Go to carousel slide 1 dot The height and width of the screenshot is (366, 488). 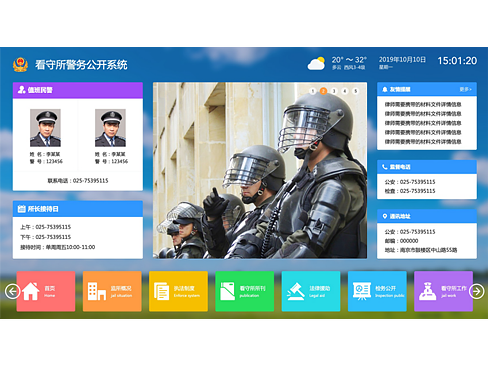[313, 91]
